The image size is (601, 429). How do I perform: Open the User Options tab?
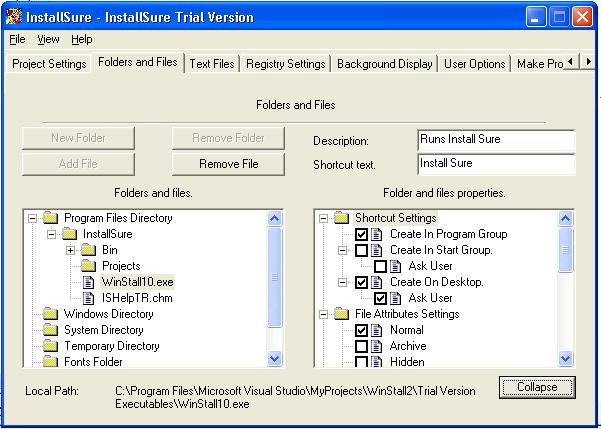click(x=475, y=64)
